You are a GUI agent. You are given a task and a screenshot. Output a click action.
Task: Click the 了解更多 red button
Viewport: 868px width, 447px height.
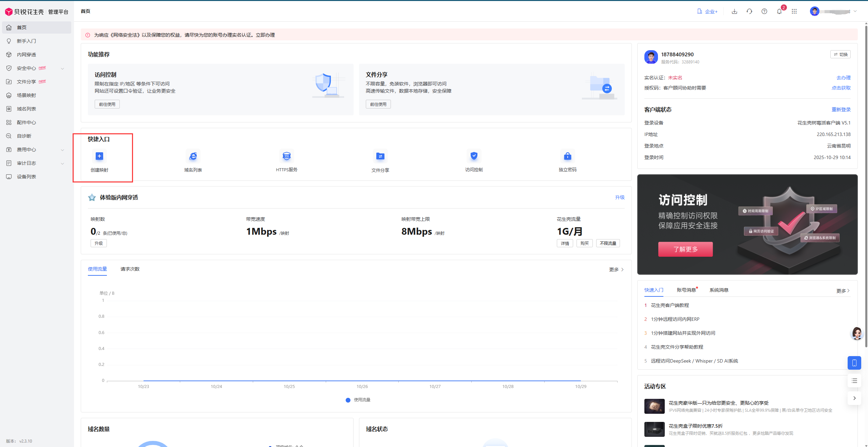(x=685, y=249)
